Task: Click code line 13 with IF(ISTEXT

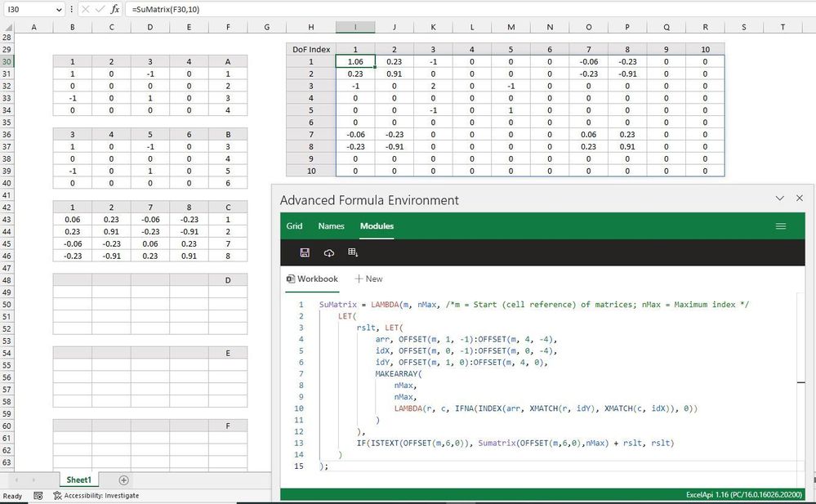Action: [x=515, y=443]
